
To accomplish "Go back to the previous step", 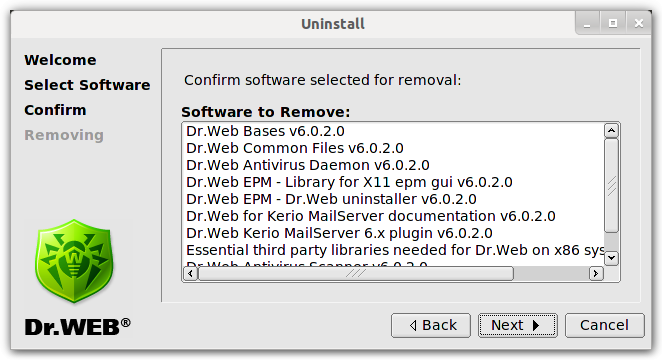I will click(431, 325).
